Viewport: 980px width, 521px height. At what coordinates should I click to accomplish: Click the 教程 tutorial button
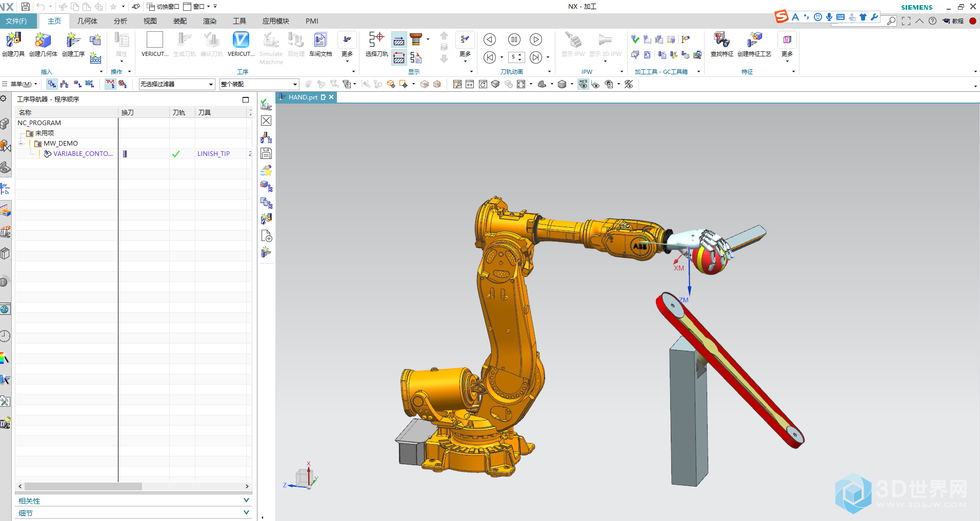[953, 21]
